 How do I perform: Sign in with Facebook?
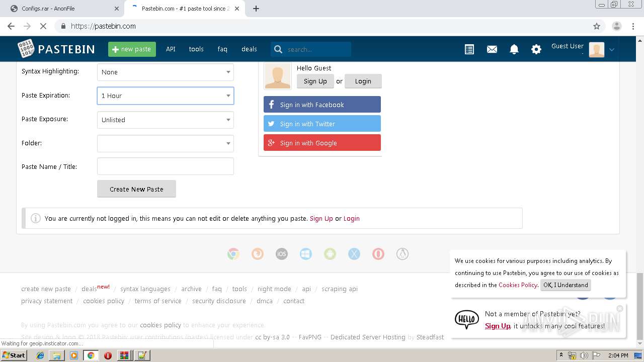(x=322, y=105)
